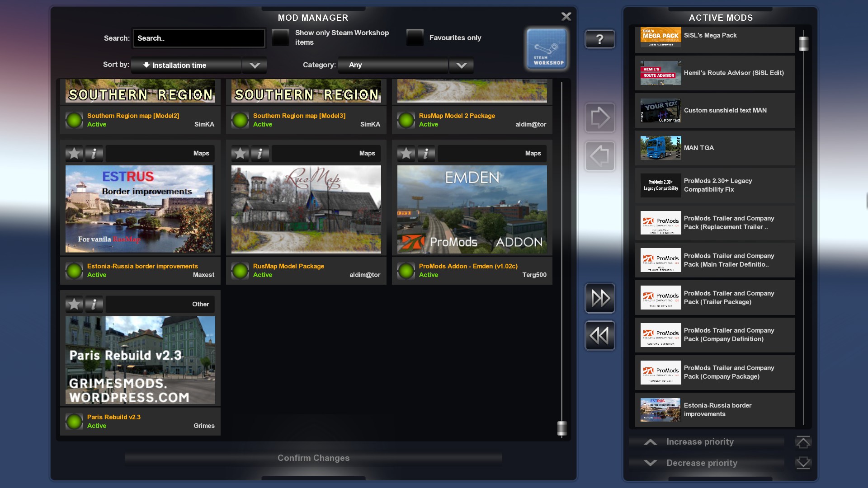The height and width of the screenshot is (488, 868).
Task: Open the help question mark button
Action: tap(600, 39)
